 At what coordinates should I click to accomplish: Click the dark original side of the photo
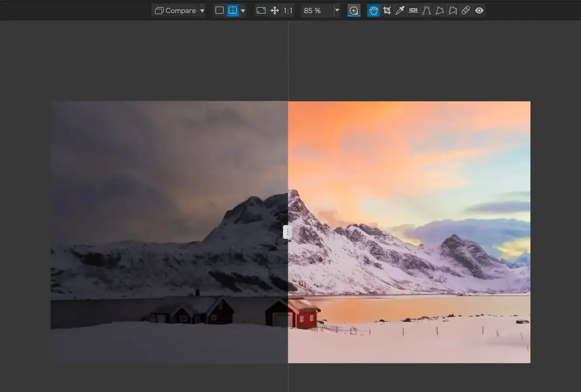(169, 232)
